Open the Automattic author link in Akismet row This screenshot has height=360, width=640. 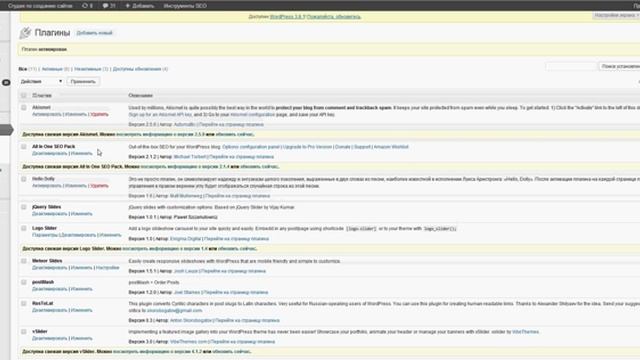pos(184,124)
